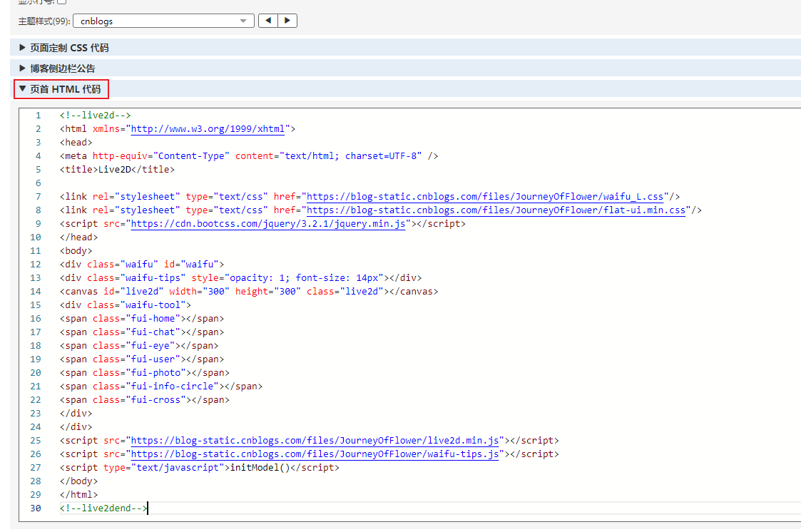
Task: Click line number 15 in the gutter
Action: (x=35, y=305)
